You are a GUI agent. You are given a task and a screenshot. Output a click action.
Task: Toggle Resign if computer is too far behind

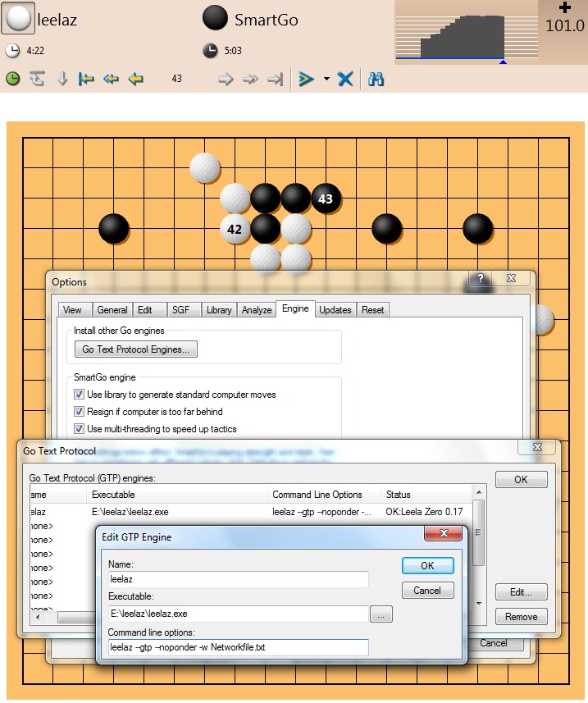coord(79,412)
